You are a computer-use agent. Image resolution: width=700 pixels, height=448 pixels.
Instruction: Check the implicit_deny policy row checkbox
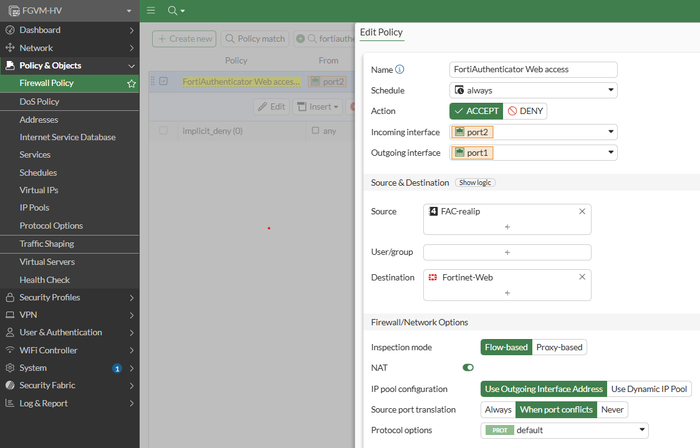[164, 131]
